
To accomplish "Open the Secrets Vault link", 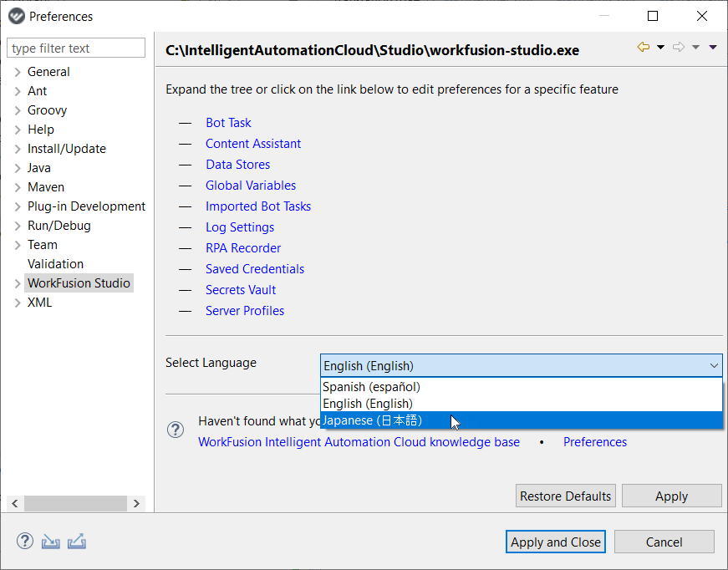I will point(241,290).
